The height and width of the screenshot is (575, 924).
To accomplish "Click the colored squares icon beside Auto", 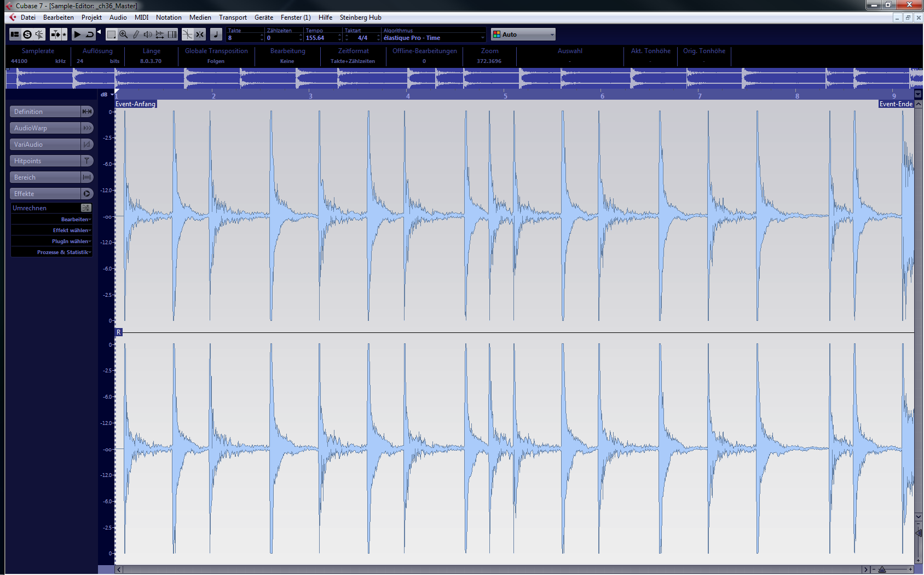I will click(496, 34).
